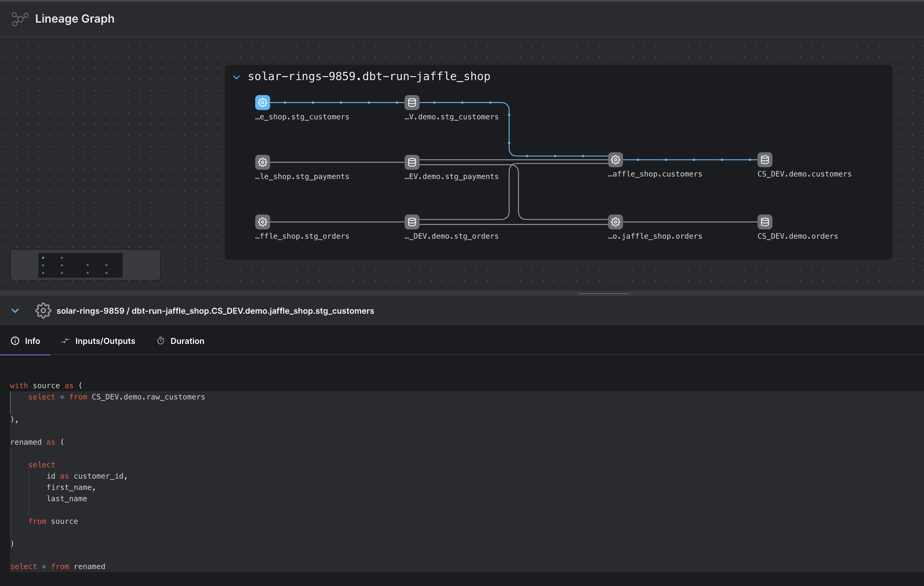Switch to the Inputs/Outputs tab
The image size is (924, 586).
(98, 340)
